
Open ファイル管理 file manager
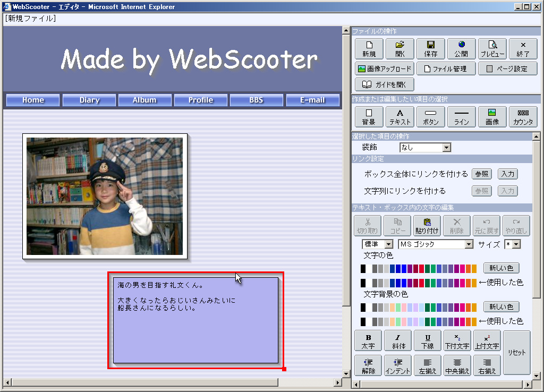coord(446,69)
